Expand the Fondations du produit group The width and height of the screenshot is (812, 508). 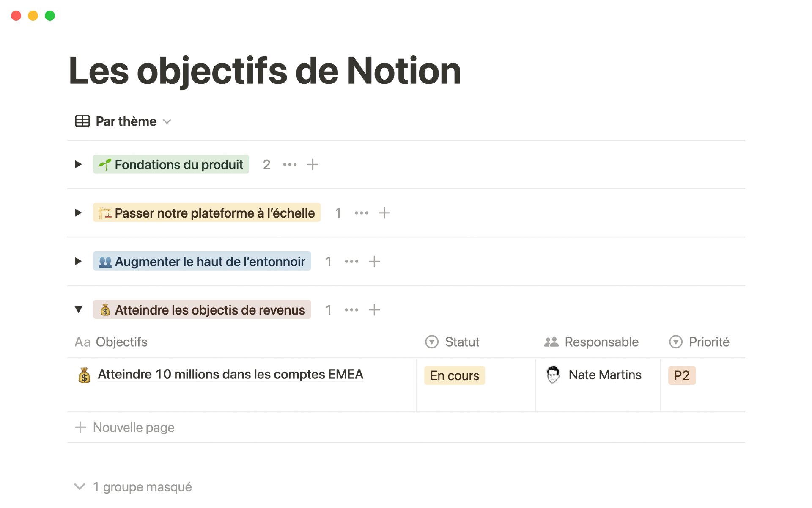(x=78, y=164)
